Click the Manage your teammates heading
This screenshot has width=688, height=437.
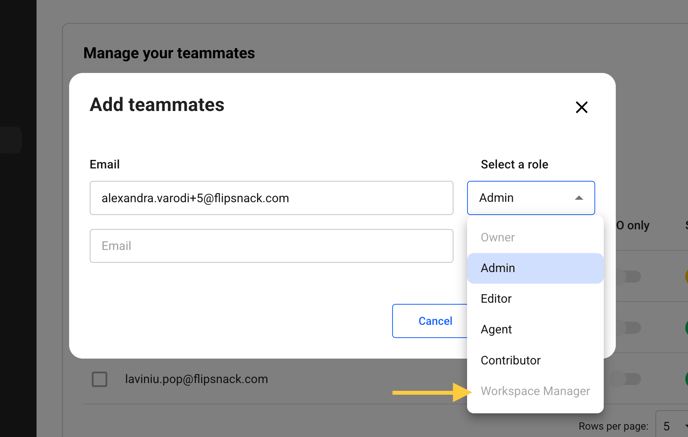coord(169,53)
